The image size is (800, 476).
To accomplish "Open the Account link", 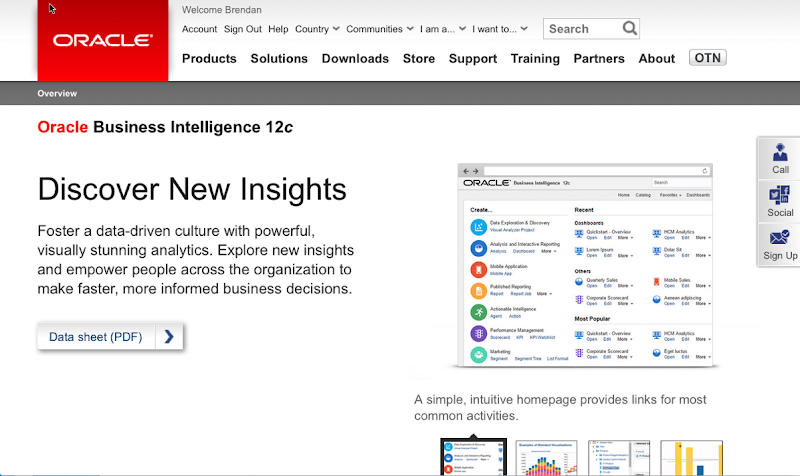I will [199, 29].
